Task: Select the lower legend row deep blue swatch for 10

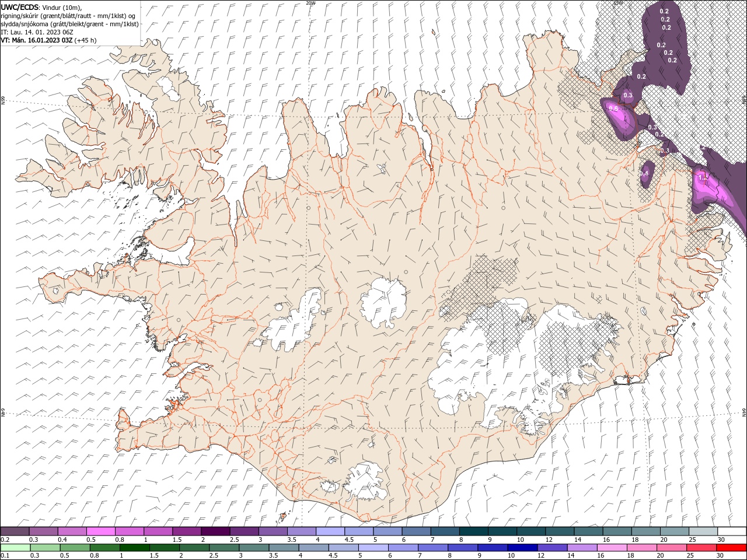Action: click(x=522, y=547)
